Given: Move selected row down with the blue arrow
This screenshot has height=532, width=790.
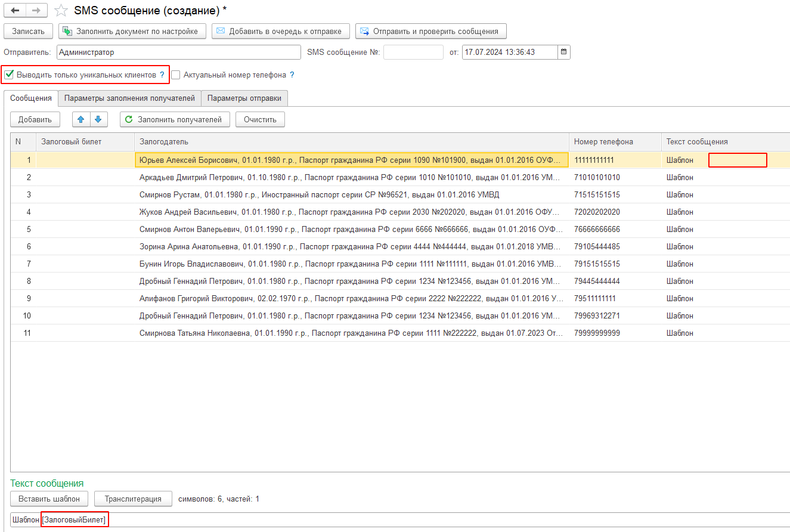Looking at the screenshot, I should 98,119.
